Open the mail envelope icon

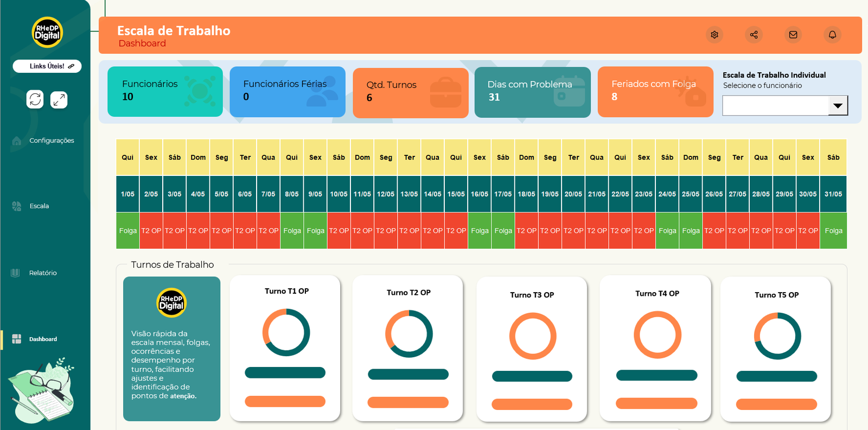[x=793, y=35]
